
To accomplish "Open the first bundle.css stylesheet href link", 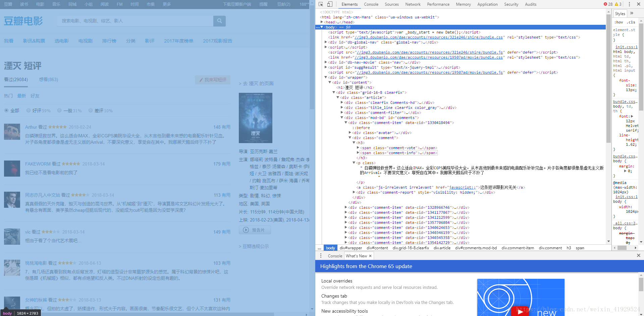I will [429, 37].
